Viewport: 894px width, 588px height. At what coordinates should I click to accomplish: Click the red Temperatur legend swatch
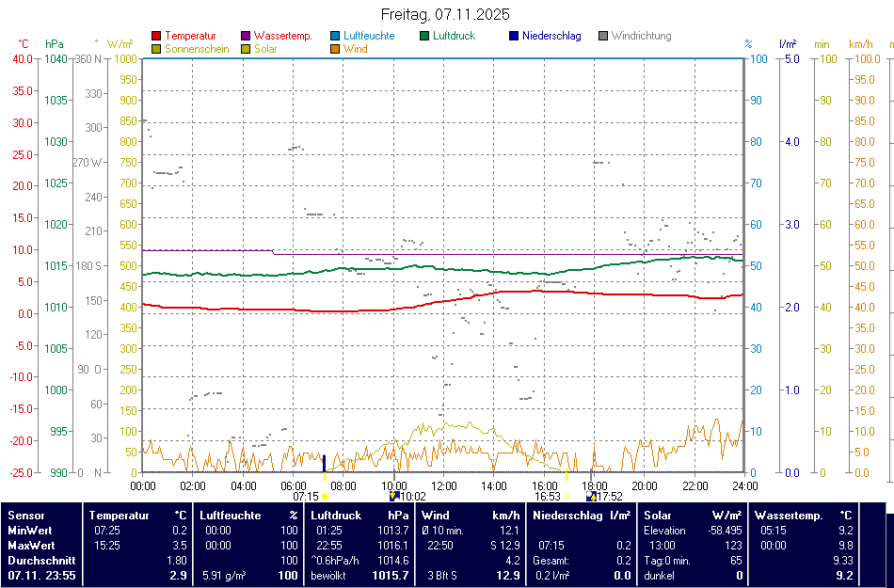pos(156,37)
